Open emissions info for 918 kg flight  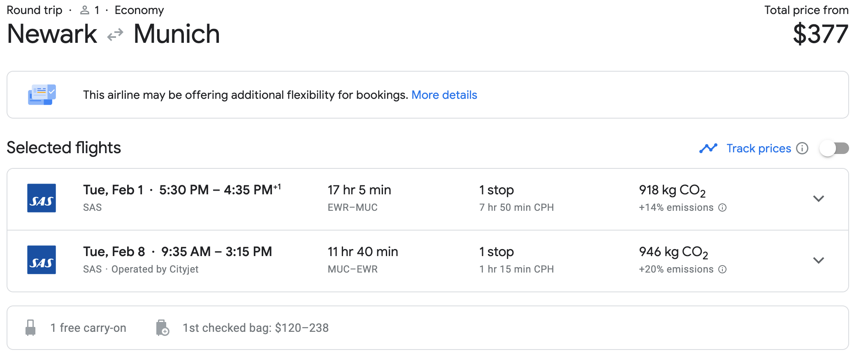[722, 207]
